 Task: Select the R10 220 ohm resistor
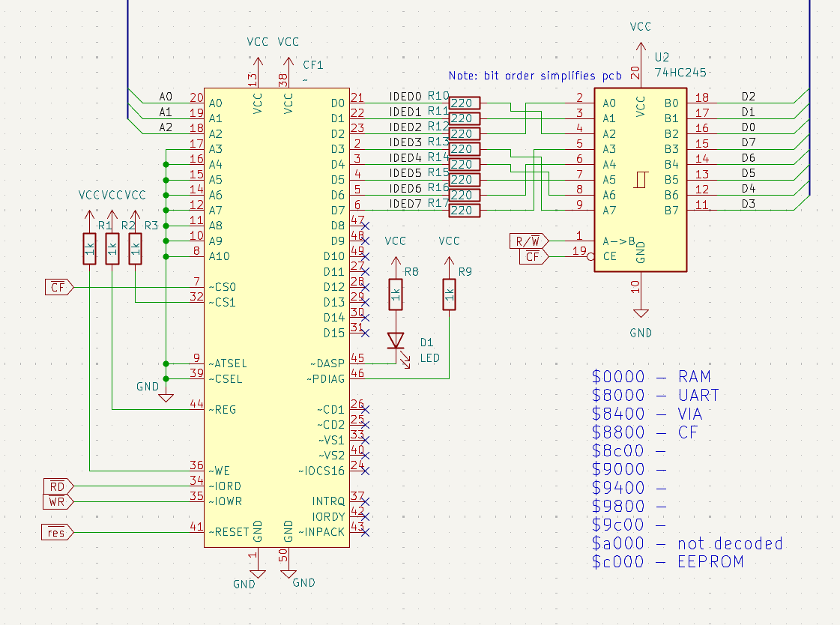pos(464,103)
